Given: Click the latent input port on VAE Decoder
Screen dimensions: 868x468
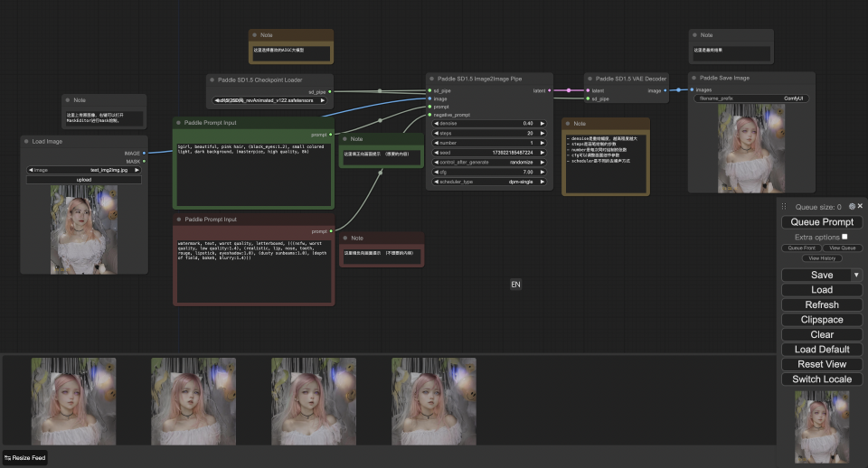Looking at the screenshot, I should pyautogui.click(x=588, y=90).
